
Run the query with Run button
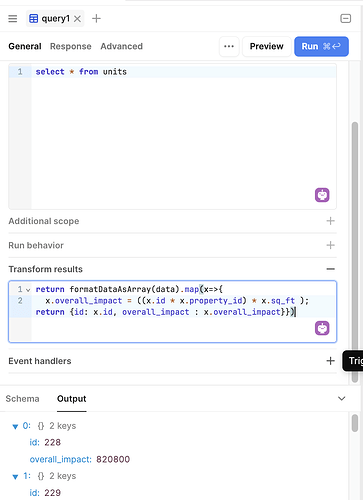321,46
